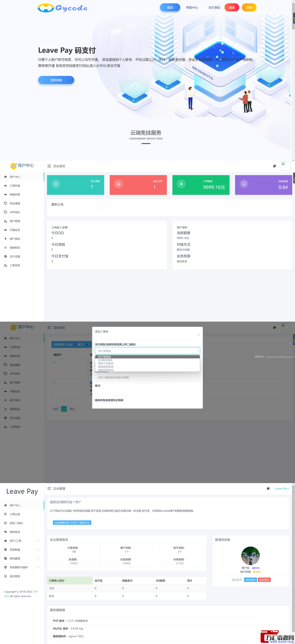Click the dimmed 尾页 pagination button
This screenshot has width=295, height=644.
(x=72, y=409)
